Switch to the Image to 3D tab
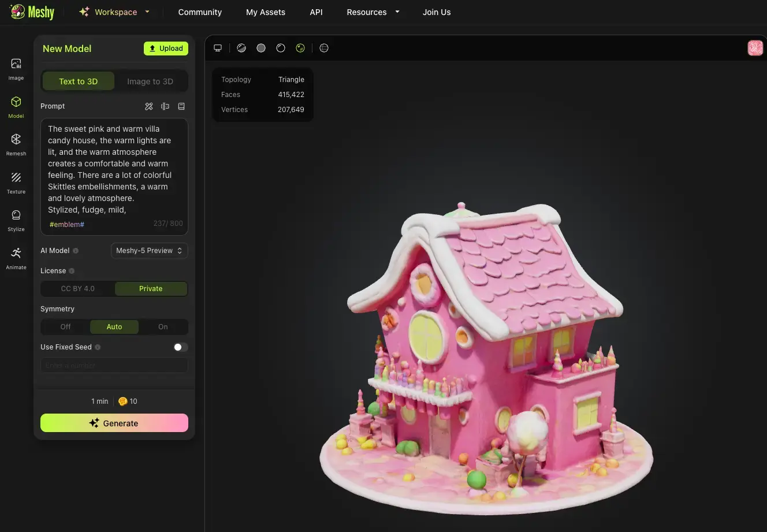 click(x=151, y=81)
